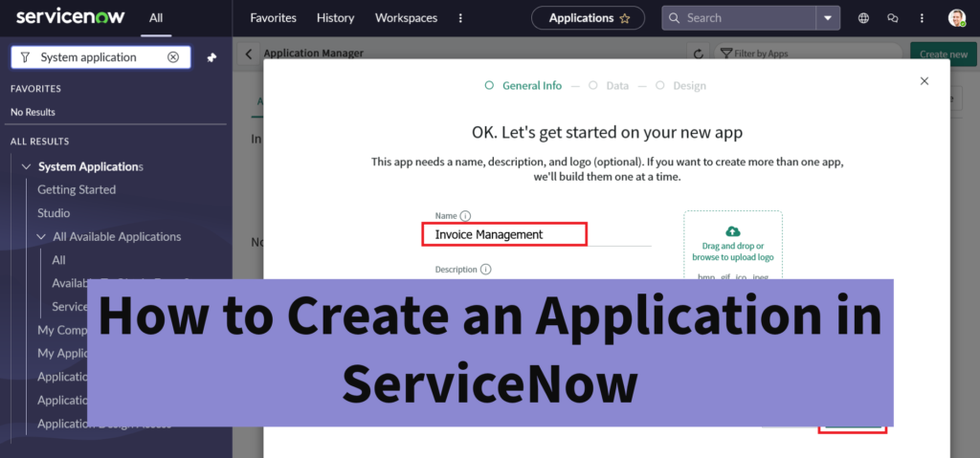The height and width of the screenshot is (458, 980).
Task: Open the Favorites menu
Action: click(x=273, y=18)
